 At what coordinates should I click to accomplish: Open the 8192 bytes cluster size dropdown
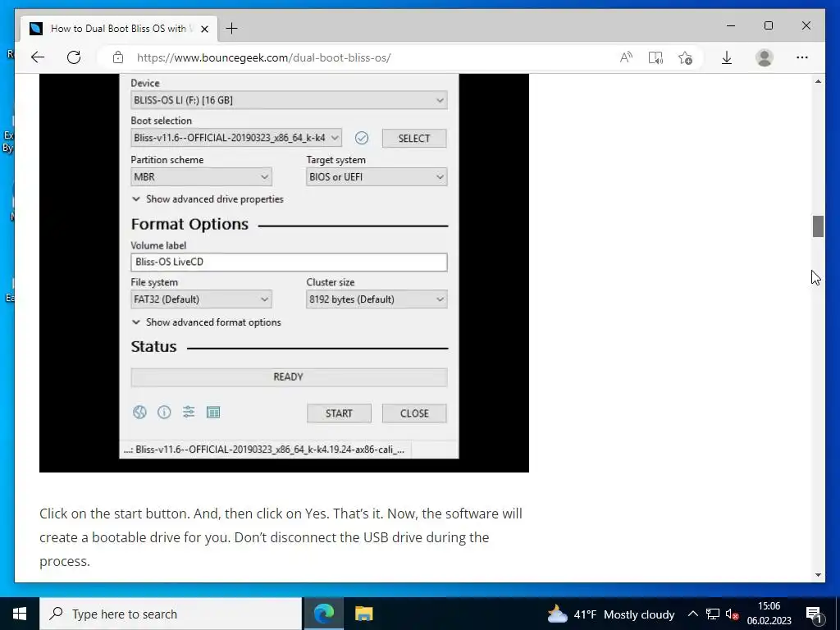pyautogui.click(x=377, y=299)
